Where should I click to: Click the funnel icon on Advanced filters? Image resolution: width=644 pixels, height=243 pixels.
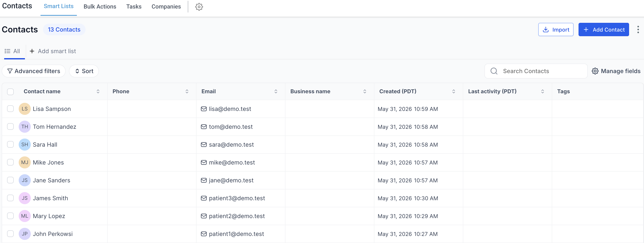pyautogui.click(x=10, y=71)
